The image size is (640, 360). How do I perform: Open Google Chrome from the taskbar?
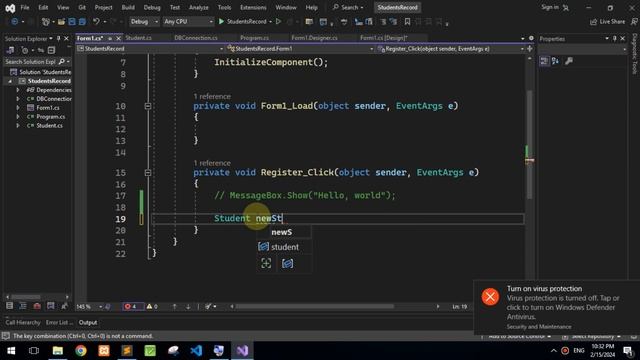81,351
